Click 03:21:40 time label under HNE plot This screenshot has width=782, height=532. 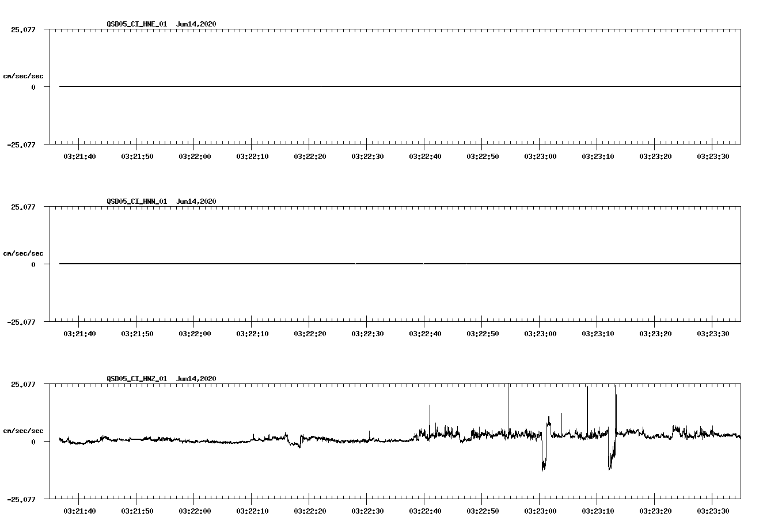(79, 157)
